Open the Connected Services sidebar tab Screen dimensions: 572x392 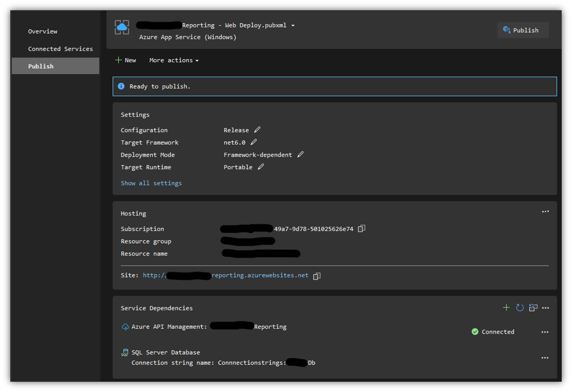click(x=61, y=49)
